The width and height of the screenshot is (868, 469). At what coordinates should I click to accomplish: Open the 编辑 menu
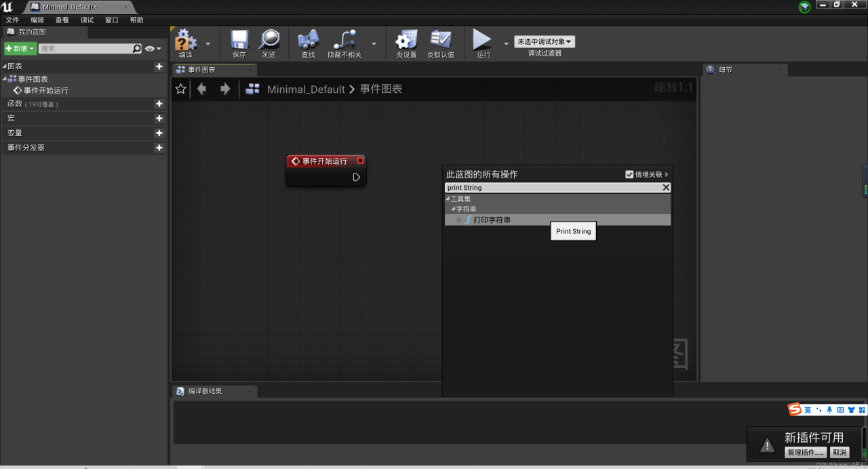coord(37,20)
